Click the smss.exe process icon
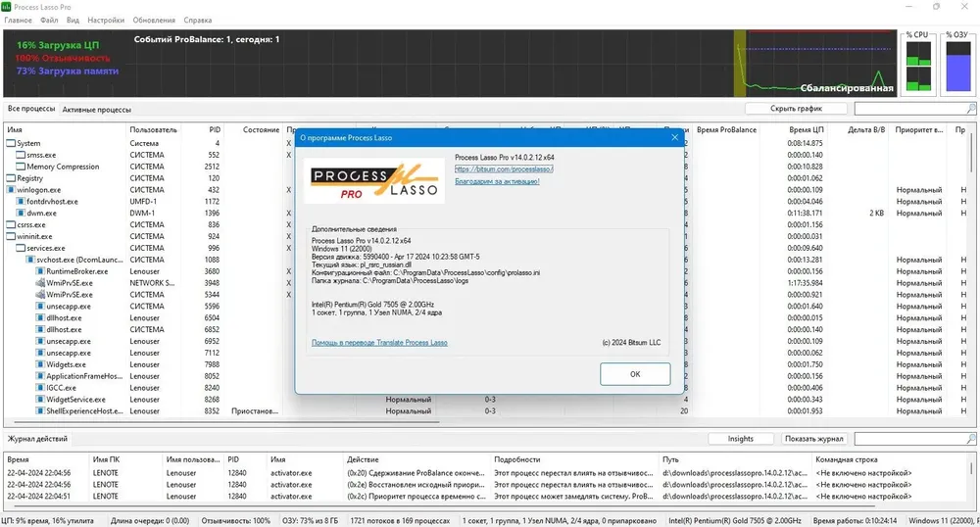The height and width of the screenshot is (527, 980). (21, 155)
